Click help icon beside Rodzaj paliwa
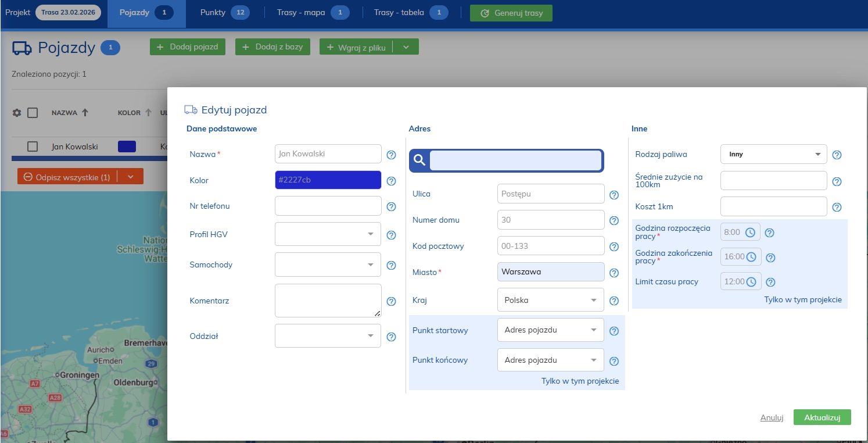Image resolution: width=868 pixels, height=443 pixels. click(837, 155)
